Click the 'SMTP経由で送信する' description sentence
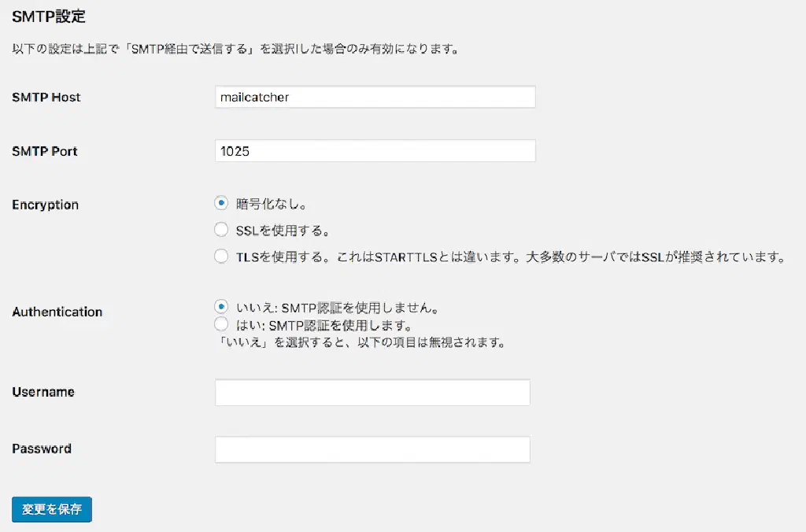This screenshot has height=532, width=806. click(235, 50)
